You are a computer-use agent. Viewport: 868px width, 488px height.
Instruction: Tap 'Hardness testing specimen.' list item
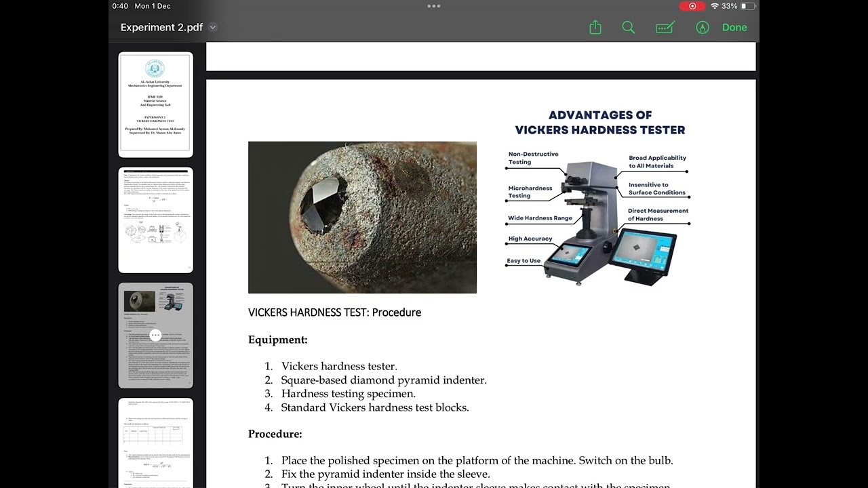(349, 394)
